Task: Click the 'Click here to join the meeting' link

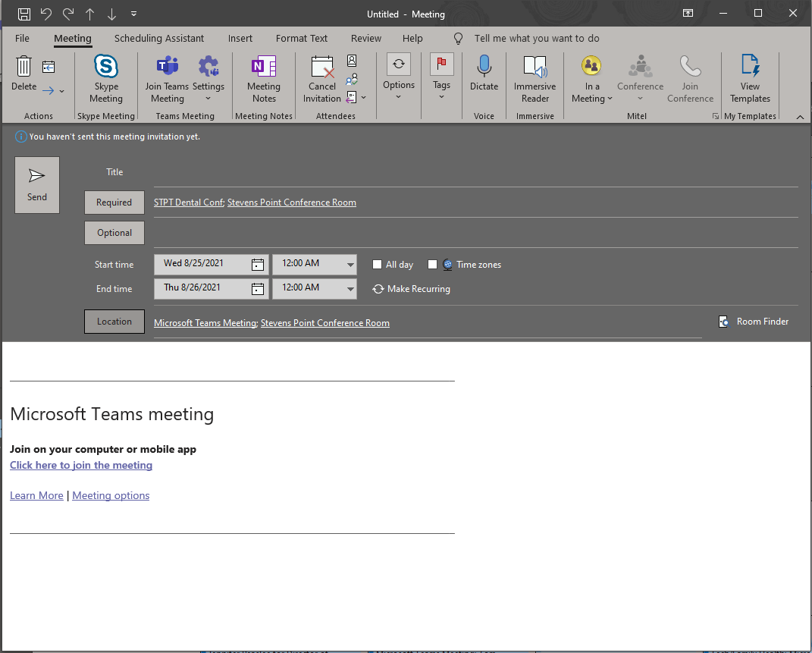Action: pyautogui.click(x=81, y=465)
